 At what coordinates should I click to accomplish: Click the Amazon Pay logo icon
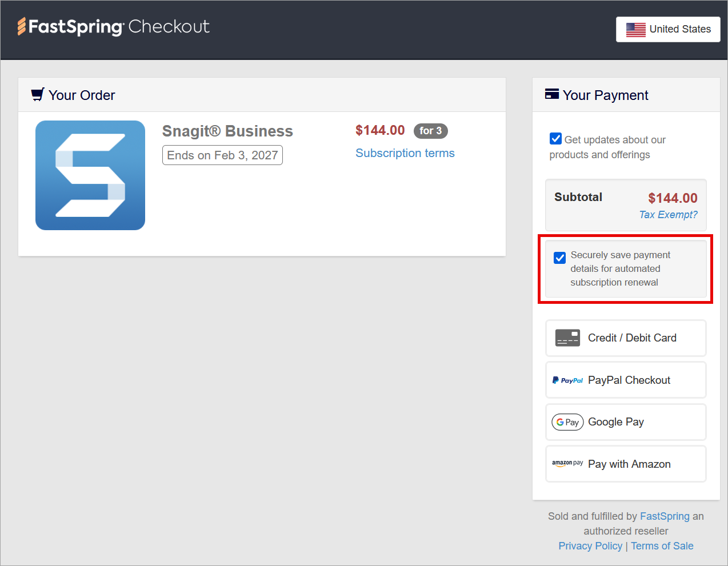pos(567,463)
